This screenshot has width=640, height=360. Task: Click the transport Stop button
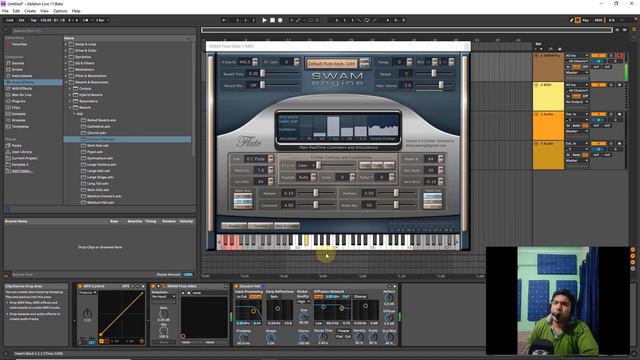[x=272, y=20]
